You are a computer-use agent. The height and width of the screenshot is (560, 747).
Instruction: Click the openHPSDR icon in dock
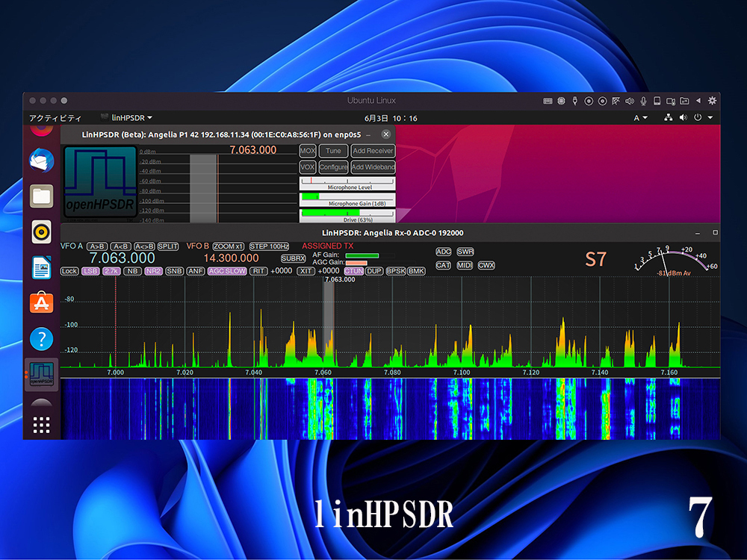pos(42,375)
